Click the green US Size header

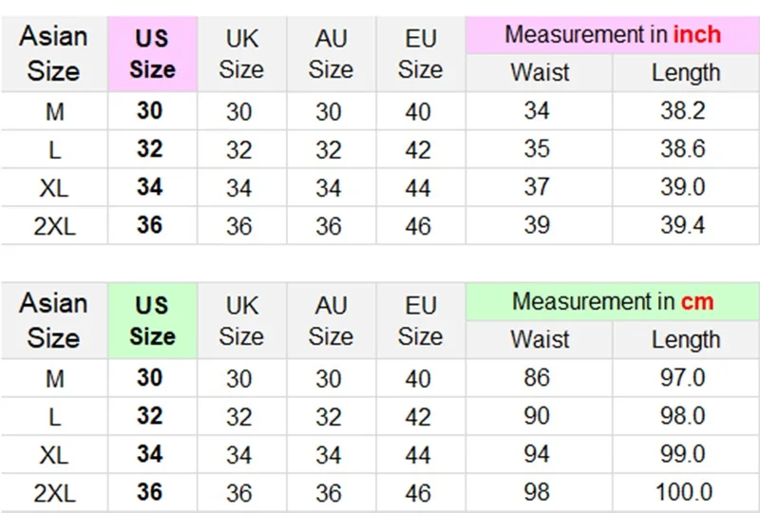tap(152, 321)
